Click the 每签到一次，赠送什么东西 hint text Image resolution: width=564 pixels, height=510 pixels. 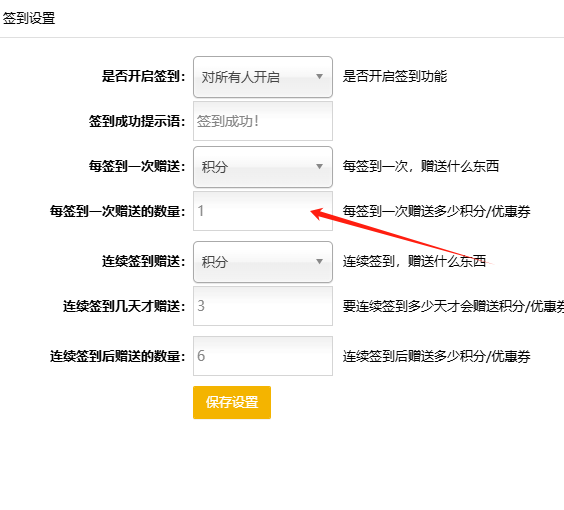pos(420,166)
